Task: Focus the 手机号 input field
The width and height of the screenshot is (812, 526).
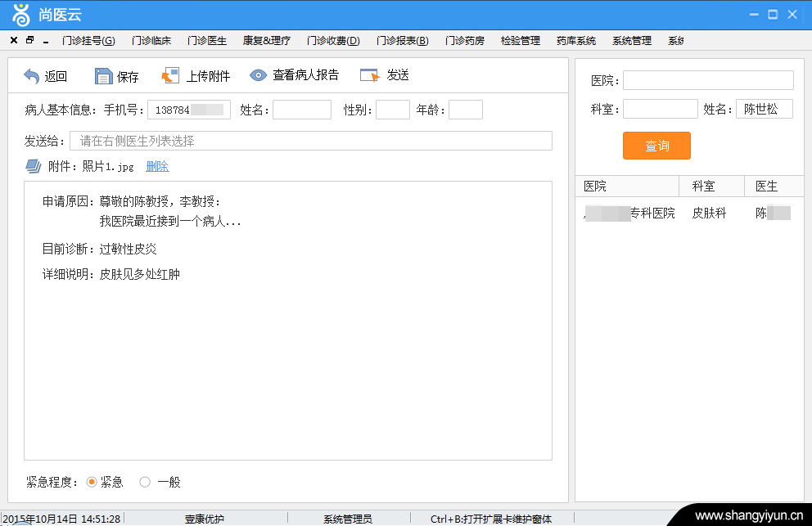Action: point(189,110)
